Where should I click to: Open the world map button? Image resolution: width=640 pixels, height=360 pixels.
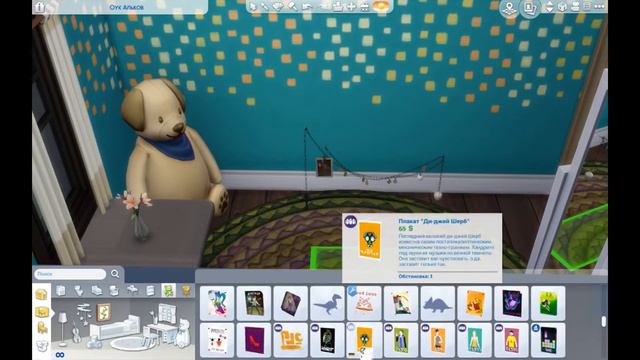[509, 8]
